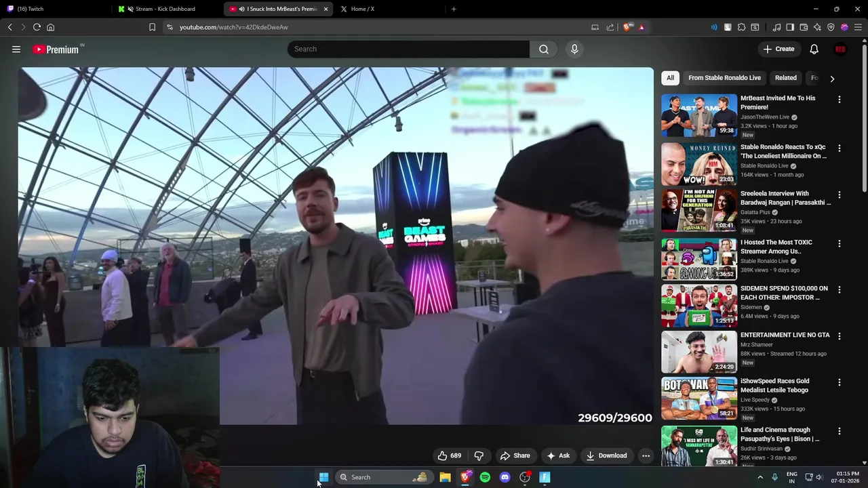The width and height of the screenshot is (868, 488).
Task: Open Brave Rewards triangle icon
Action: click(x=642, y=27)
